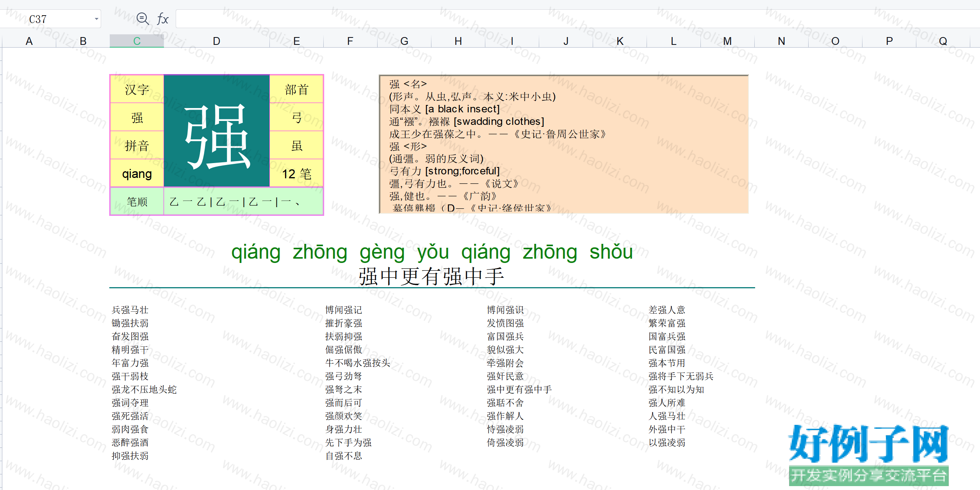Click the idiom 差强人意
The width and height of the screenshot is (980, 490).
(x=667, y=310)
